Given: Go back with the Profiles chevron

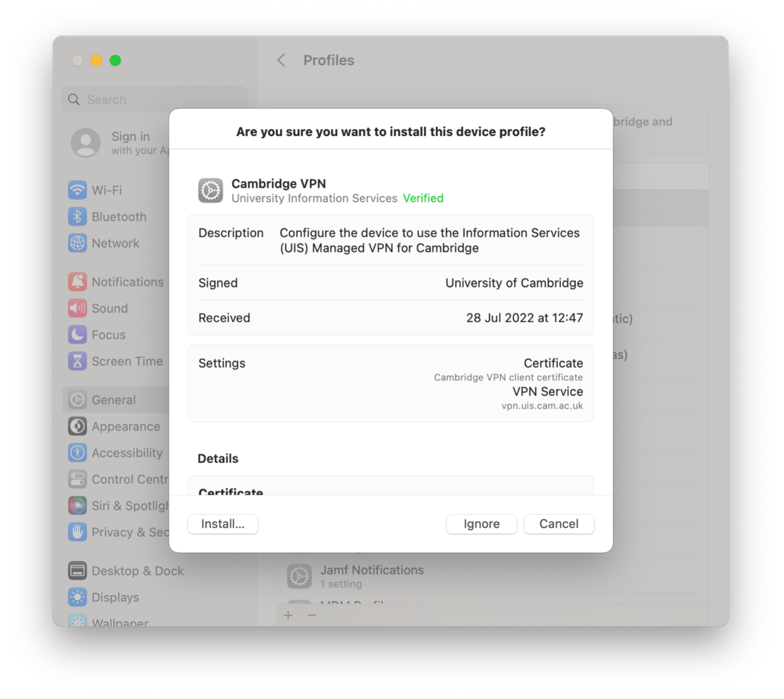Looking at the screenshot, I should (282, 60).
